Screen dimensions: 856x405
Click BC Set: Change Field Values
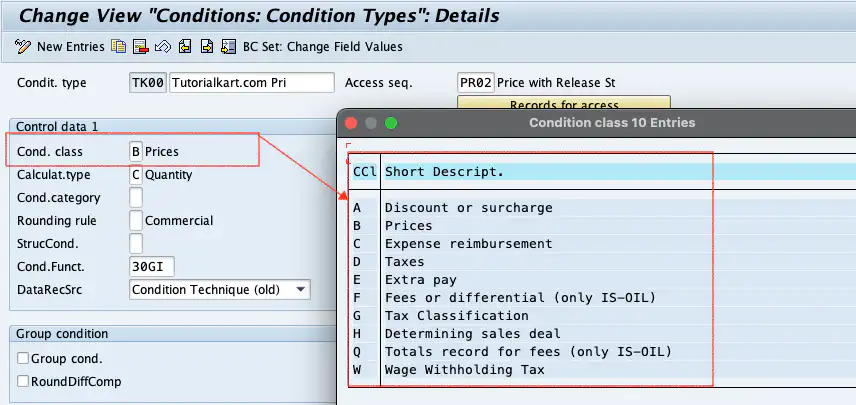pyautogui.click(x=323, y=46)
